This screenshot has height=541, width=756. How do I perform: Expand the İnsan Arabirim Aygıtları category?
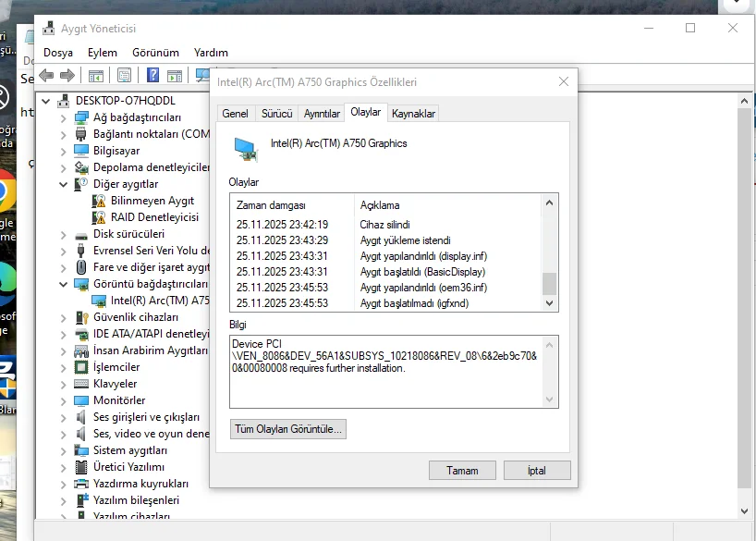63,350
